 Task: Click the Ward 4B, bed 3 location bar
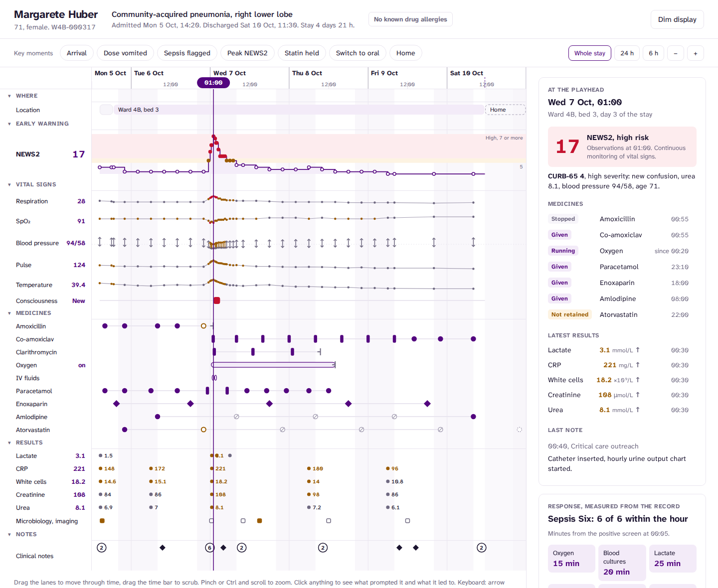point(299,110)
